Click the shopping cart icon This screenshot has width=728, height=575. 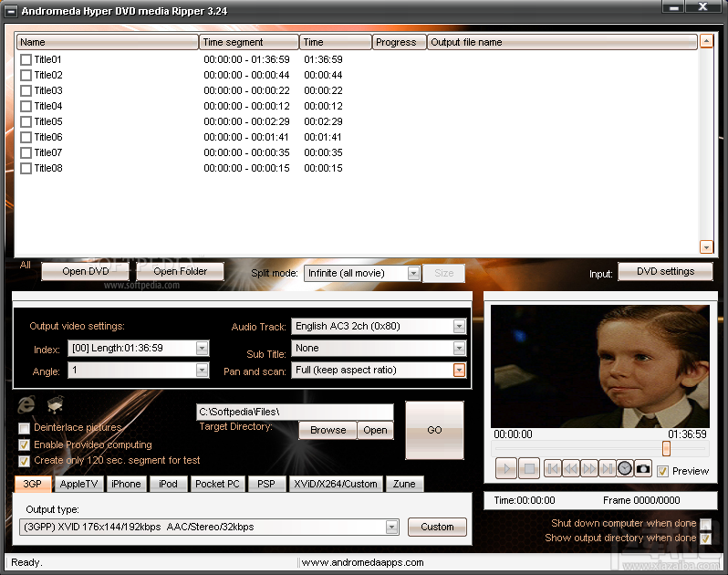pos(56,404)
